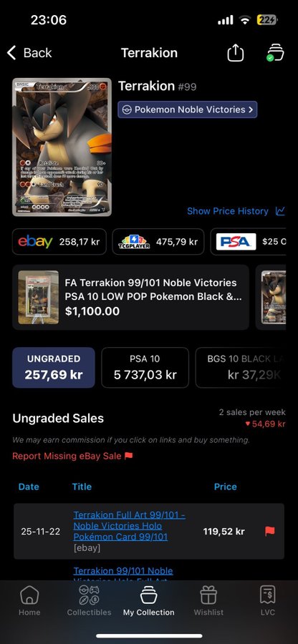This screenshot has height=644, width=298.
Task: Tap the share icon in header
Action: pos(236,53)
